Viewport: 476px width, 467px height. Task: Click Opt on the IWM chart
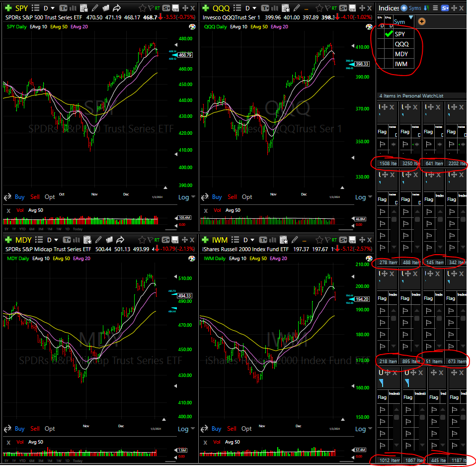[x=246, y=429]
